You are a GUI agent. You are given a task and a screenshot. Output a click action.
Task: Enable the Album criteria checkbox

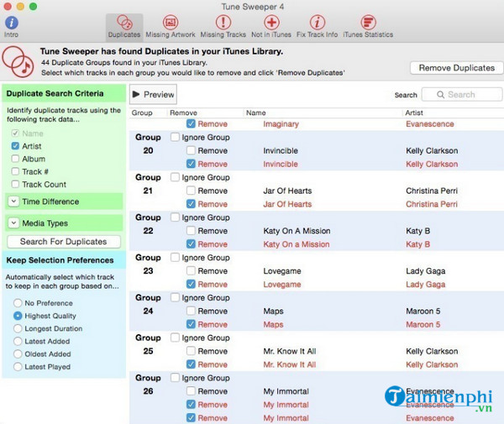pos(15,159)
